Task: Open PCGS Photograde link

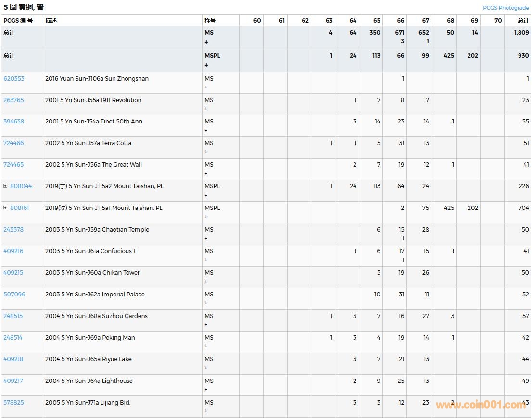Action: click(x=506, y=8)
